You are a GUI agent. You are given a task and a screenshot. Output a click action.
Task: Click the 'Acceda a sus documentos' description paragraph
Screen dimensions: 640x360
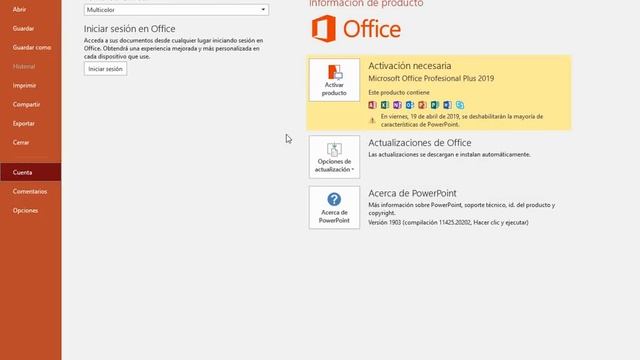(x=173, y=49)
